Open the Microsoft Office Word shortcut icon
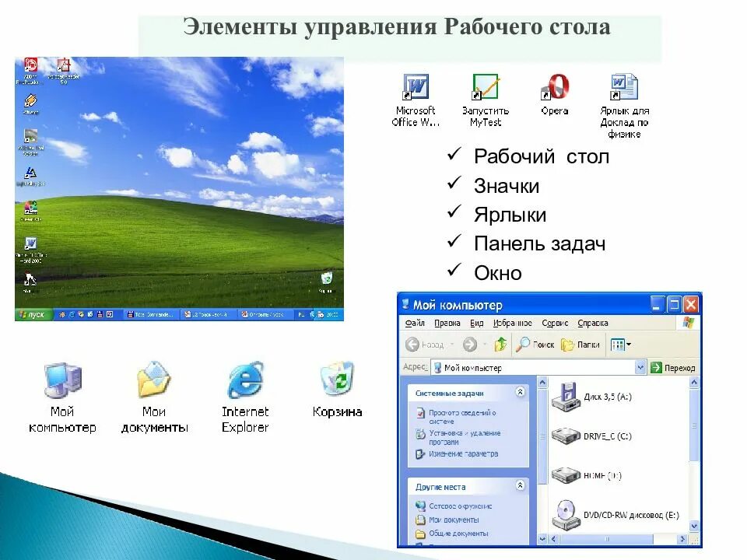Image resolution: width=747 pixels, height=560 pixels. (x=416, y=86)
